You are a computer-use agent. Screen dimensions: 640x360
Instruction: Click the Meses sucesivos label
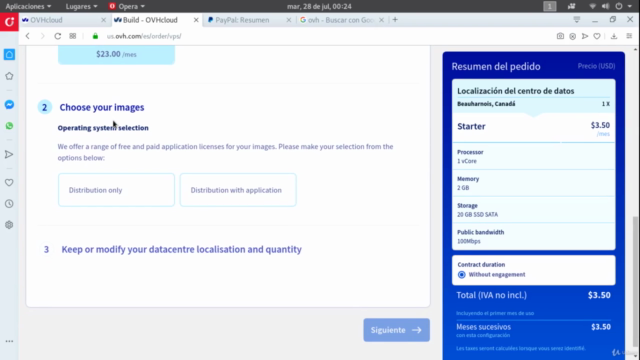pos(483,327)
